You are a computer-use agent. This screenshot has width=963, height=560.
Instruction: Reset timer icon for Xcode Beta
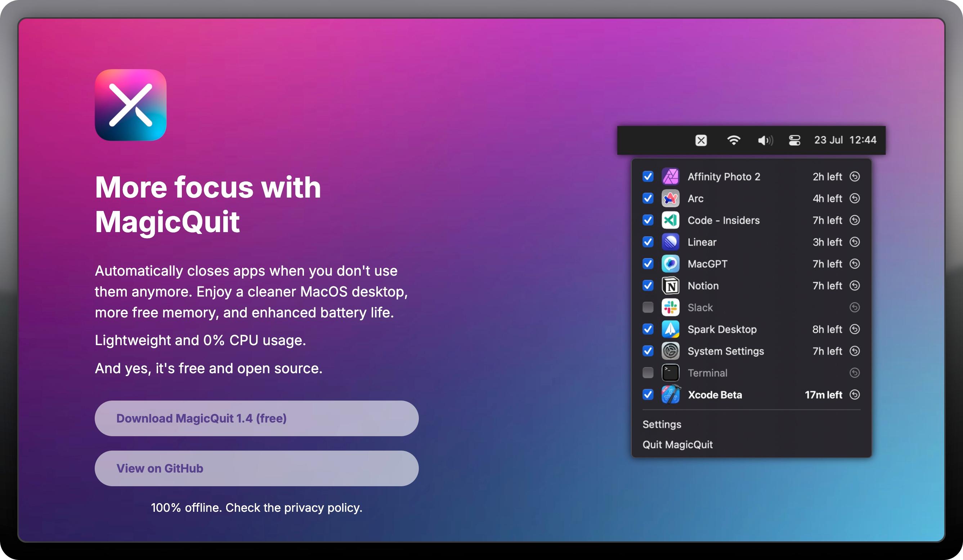(x=855, y=394)
